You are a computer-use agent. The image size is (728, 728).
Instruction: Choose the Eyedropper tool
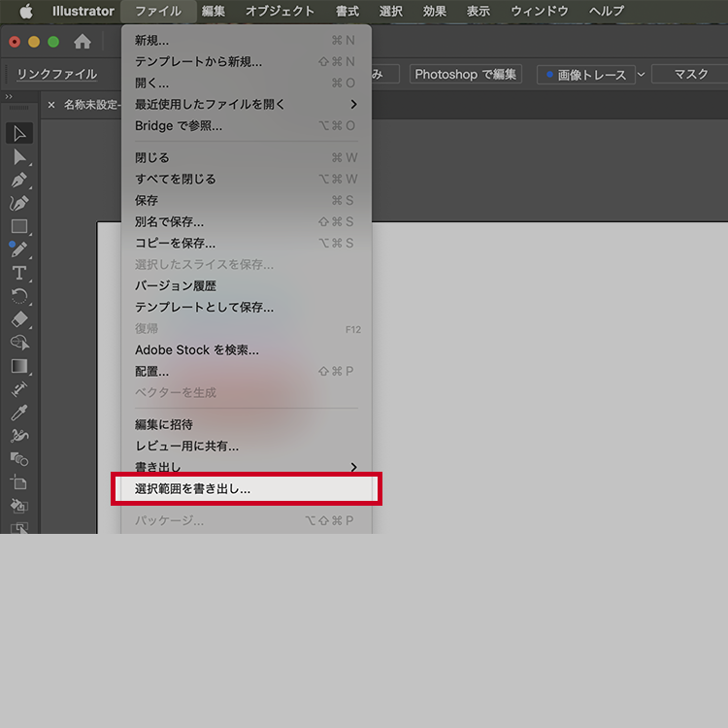[19, 413]
